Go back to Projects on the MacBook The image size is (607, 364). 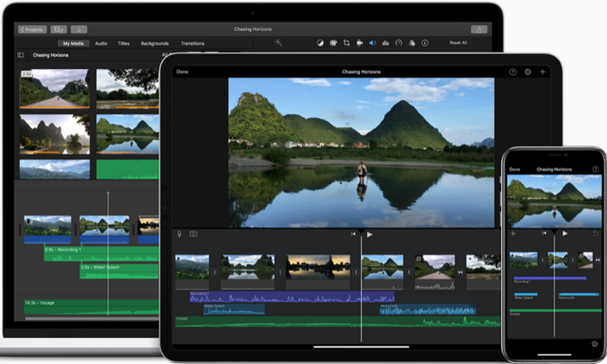[x=33, y=29]
